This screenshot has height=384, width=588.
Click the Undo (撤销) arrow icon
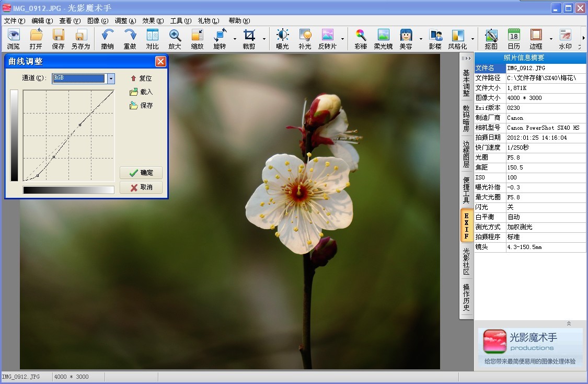pos(107,39)
